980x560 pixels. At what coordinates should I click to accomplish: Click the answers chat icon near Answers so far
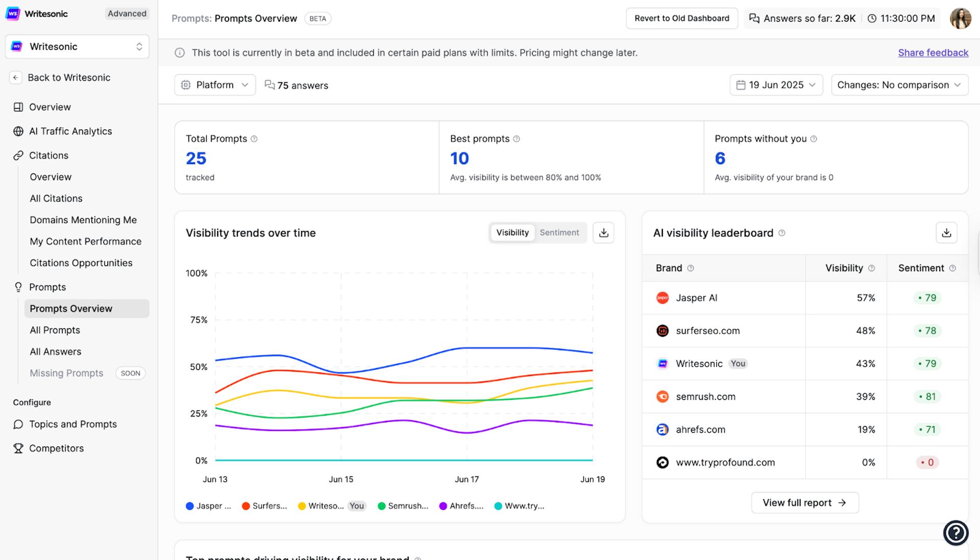(754, 18)
